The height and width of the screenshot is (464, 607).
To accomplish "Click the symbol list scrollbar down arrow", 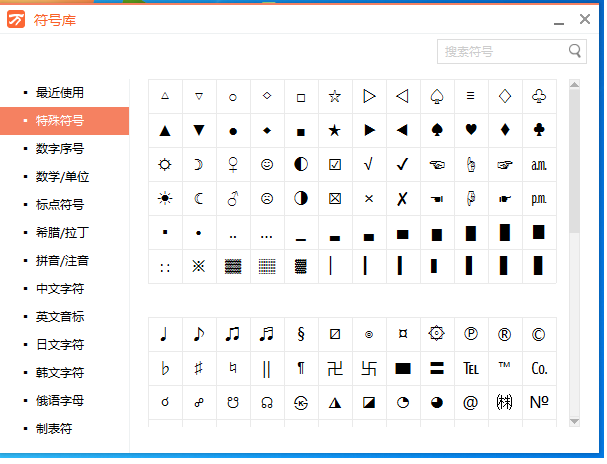I will (574, 423).
